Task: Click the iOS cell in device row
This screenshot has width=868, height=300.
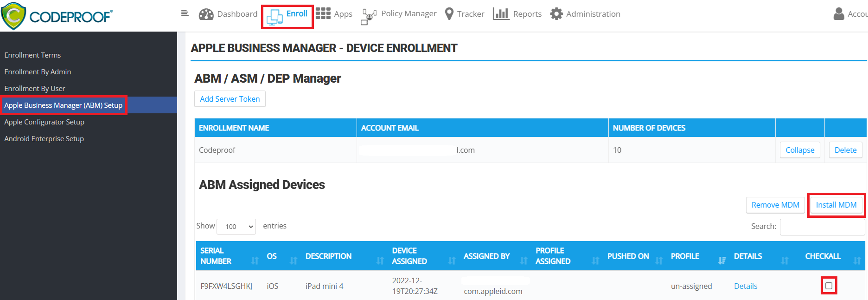Action: 273,286
